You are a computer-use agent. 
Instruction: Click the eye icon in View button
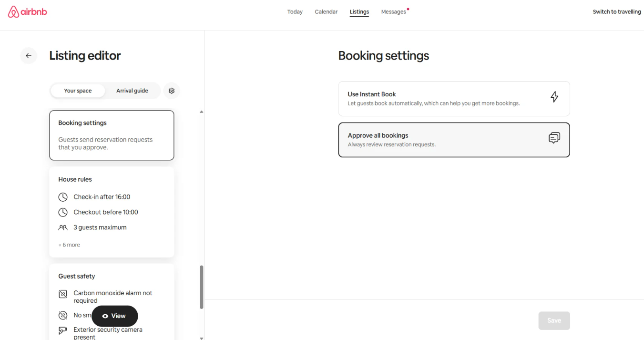coord(105,316)
